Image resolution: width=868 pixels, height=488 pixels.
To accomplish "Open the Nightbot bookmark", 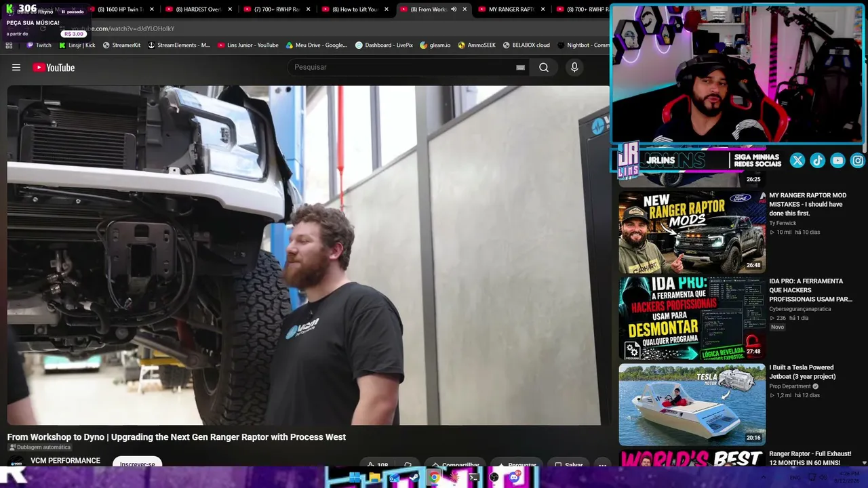I will pos(583,45).
